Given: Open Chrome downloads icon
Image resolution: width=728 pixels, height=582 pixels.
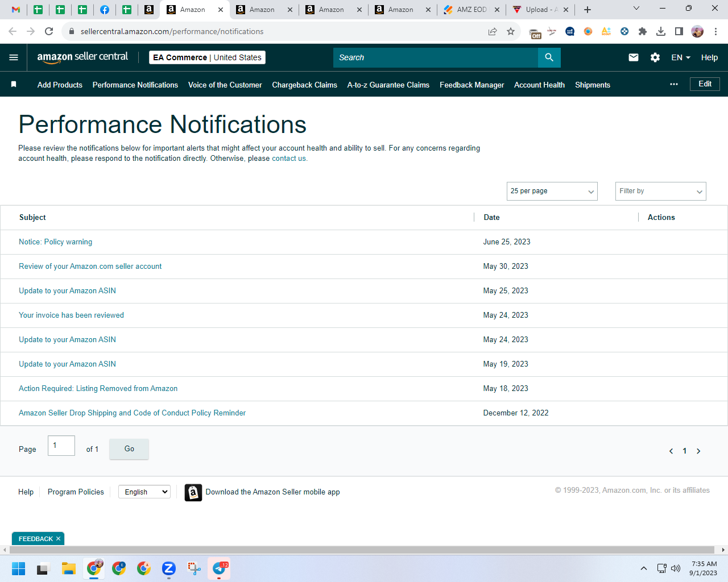Looking at the screenshot, I should [661, 31].
